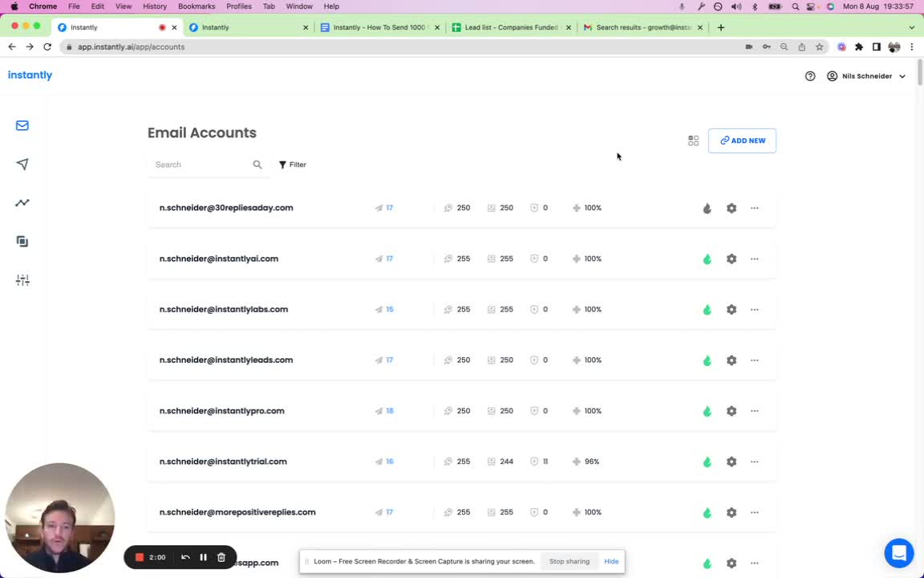Viewport: 924px width, 578px height.
Task: Stop the Loom recording with red square
Action: point(140,557)
